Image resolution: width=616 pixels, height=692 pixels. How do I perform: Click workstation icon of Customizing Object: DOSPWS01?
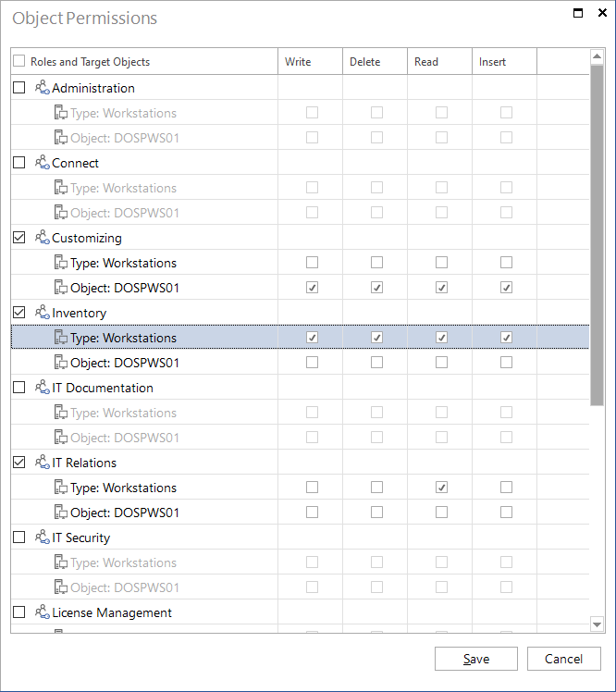61,288
